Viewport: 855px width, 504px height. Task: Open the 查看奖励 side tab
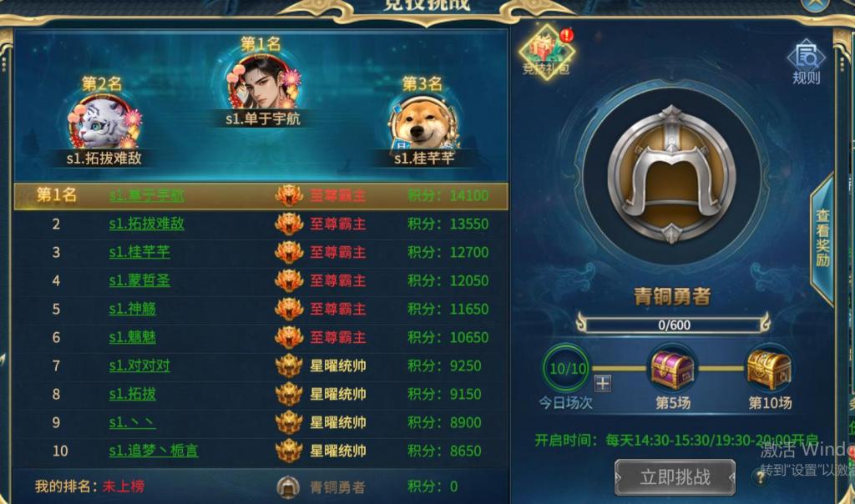click(x=822, y=238)
